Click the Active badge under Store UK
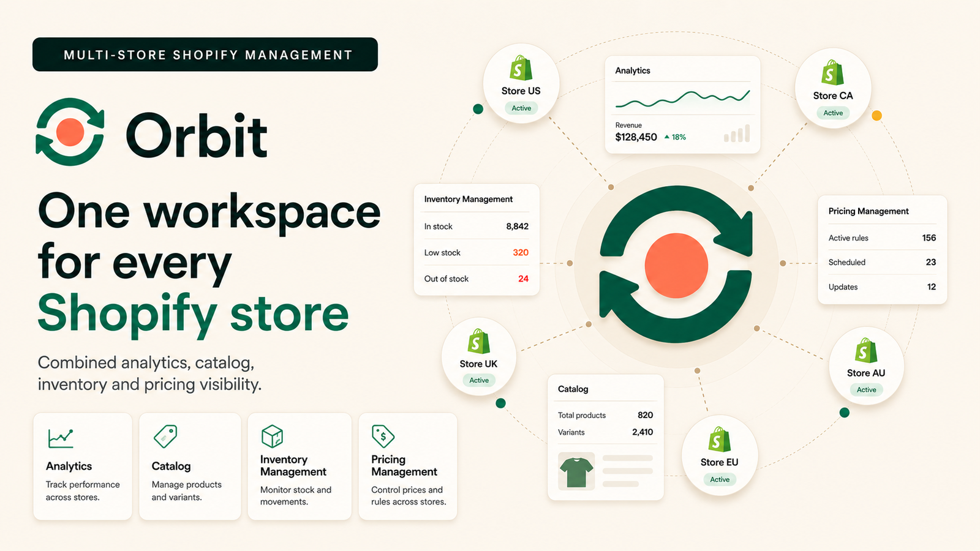This screenshot has width=980, height=551. pos(479,380)
